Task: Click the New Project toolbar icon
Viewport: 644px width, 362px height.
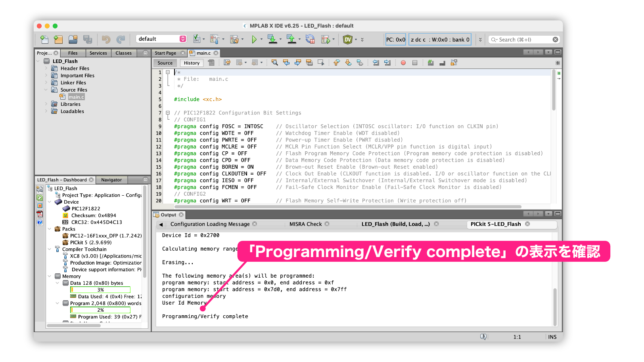Action: coord(58,39)
